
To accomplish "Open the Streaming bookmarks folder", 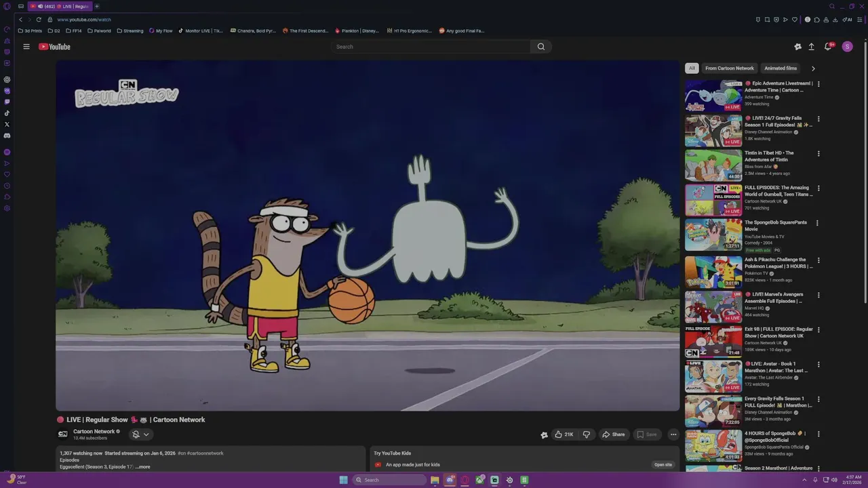I will coord(130,30).
